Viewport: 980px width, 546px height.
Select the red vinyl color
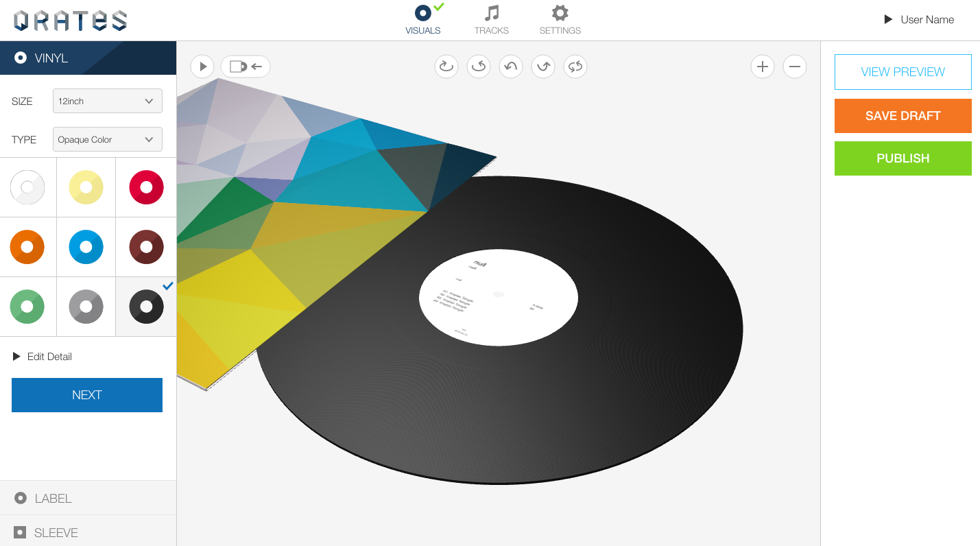pyautogui.click(x=146, y=187)
